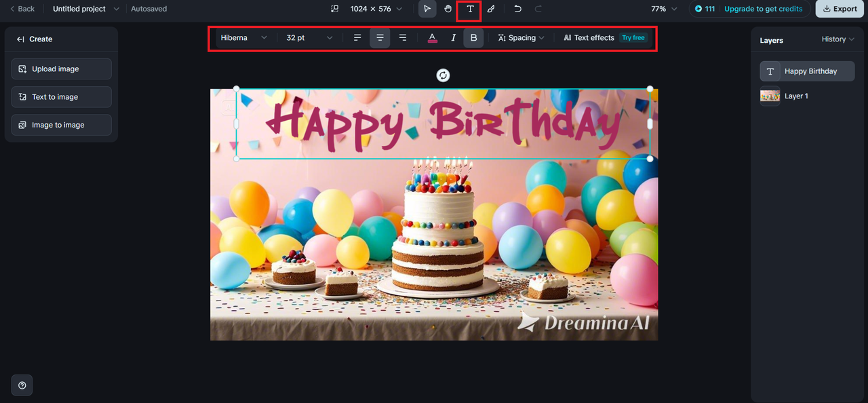Viewport: 868px width, 403px height.
Task: Open the text color picker
Action: click(x=433, y=38)
